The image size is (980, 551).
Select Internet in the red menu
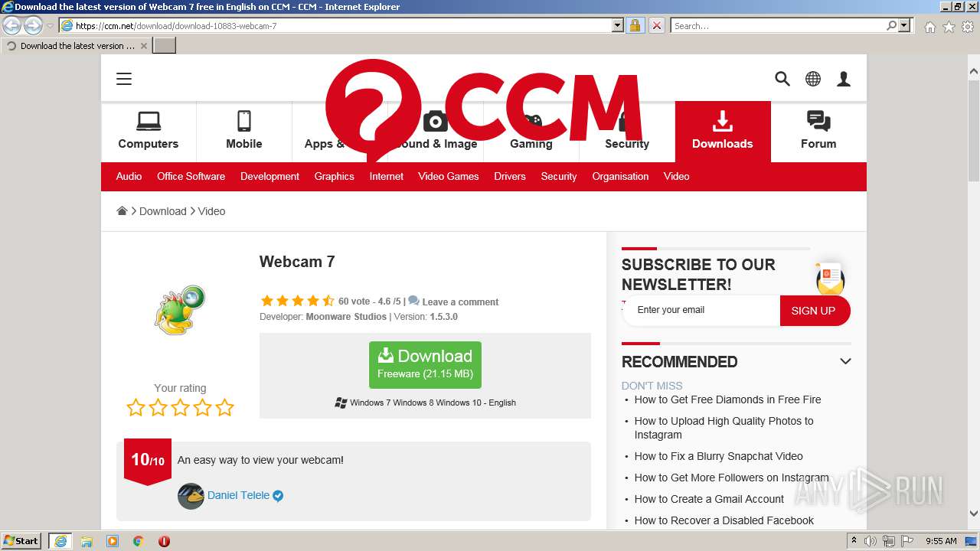click(386, 176)
